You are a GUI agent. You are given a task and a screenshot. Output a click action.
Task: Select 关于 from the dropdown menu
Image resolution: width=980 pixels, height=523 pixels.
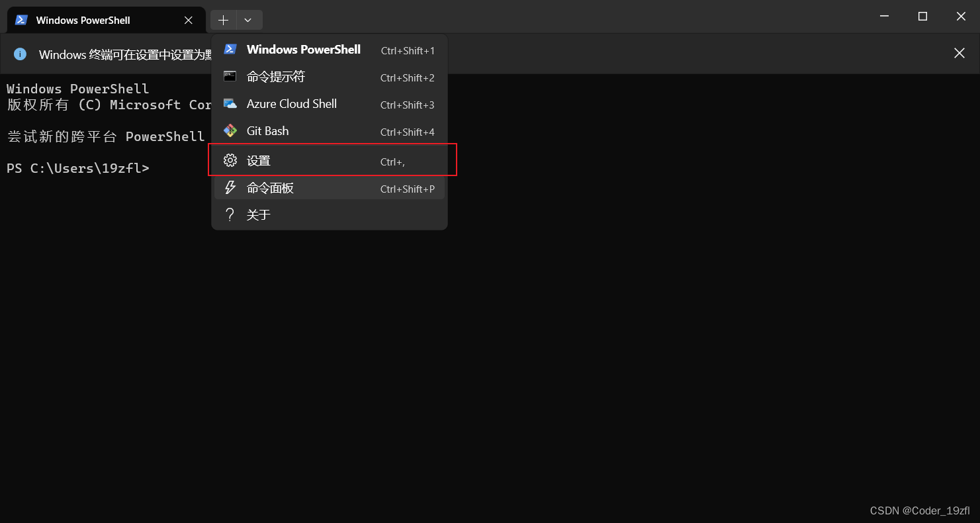click(258, 214)
